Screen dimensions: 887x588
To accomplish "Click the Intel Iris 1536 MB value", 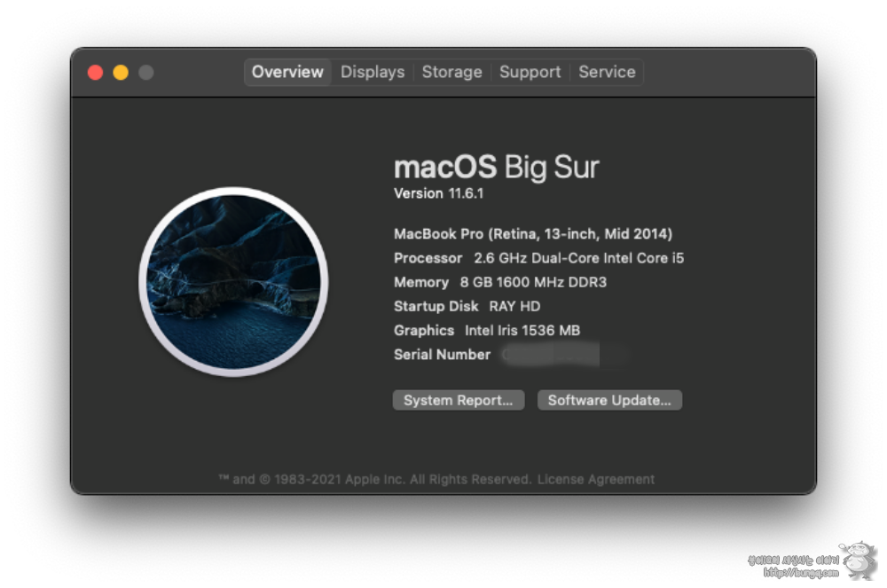I will coord(522,331).
